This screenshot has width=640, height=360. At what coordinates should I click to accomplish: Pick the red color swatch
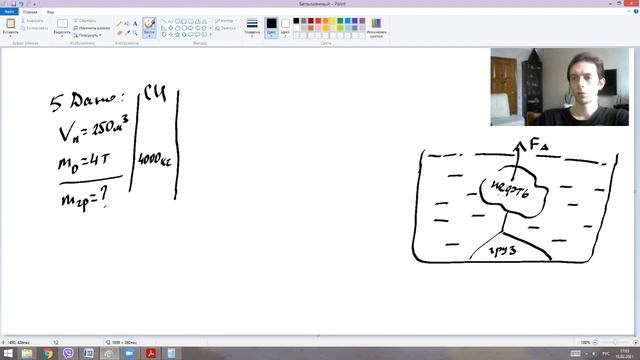pyautogui.click(x=318, y=21)
